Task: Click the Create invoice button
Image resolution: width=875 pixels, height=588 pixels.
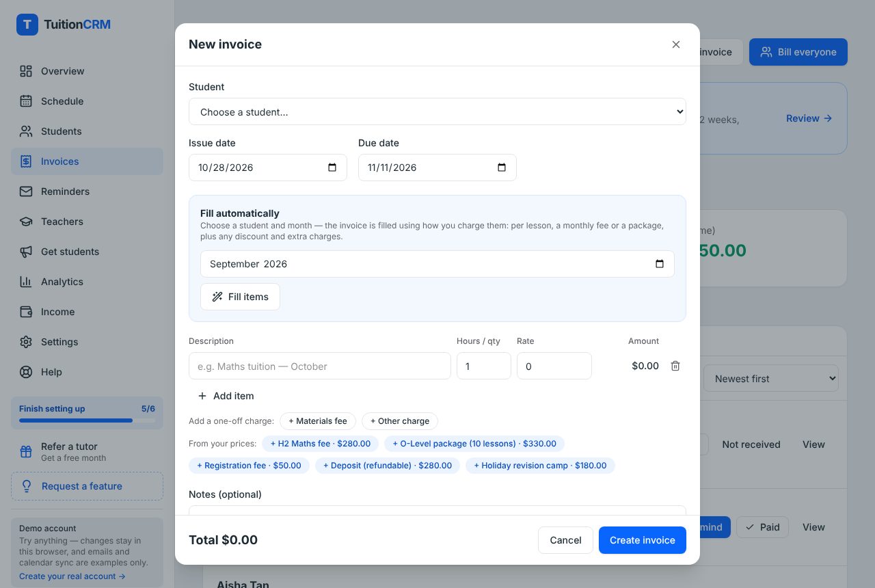Action: click(643, 540)
